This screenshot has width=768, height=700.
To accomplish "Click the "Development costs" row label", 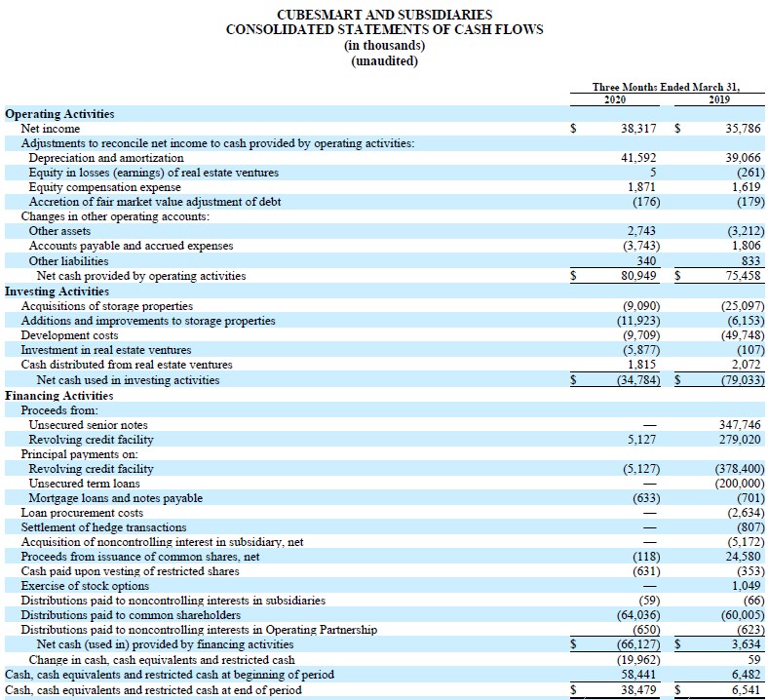I will click(69, 335).
